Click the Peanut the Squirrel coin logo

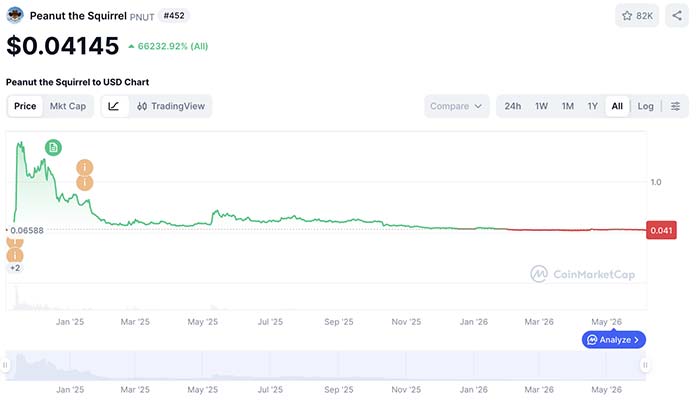click(x=15, y=15)
